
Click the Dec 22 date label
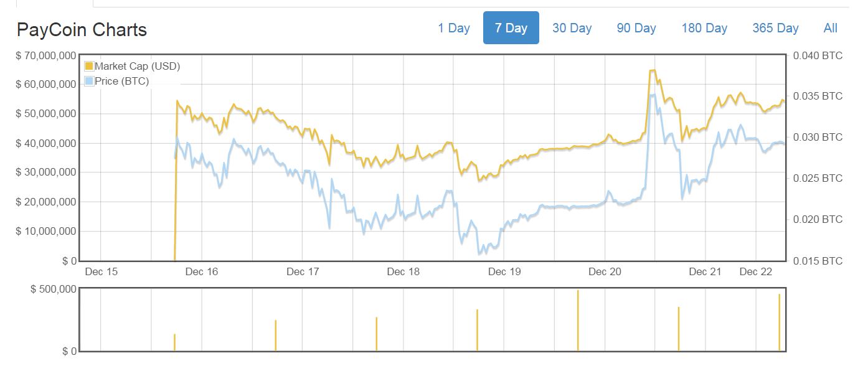[x=756, y=271]
